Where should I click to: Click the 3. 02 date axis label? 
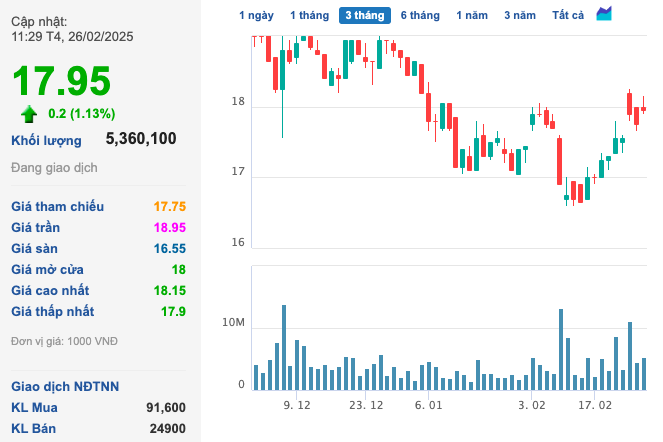(532, 405)
